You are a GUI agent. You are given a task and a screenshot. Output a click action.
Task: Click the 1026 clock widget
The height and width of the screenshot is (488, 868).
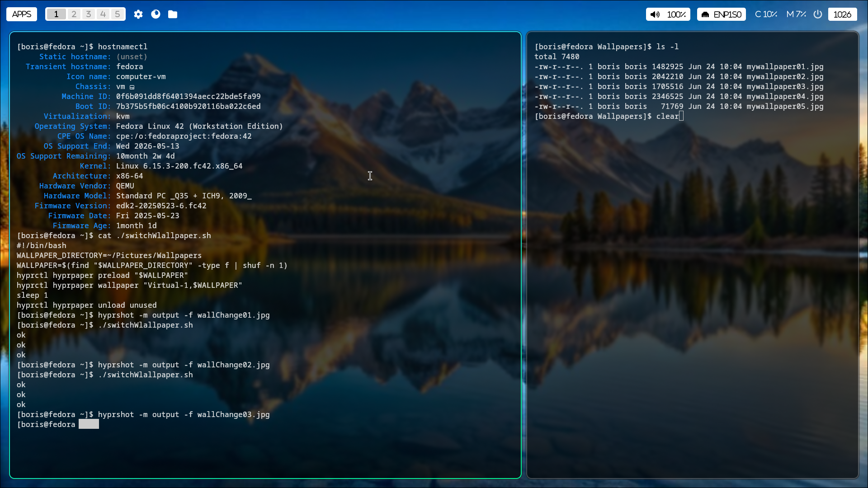pyautogui.click(x=842, y=14)
